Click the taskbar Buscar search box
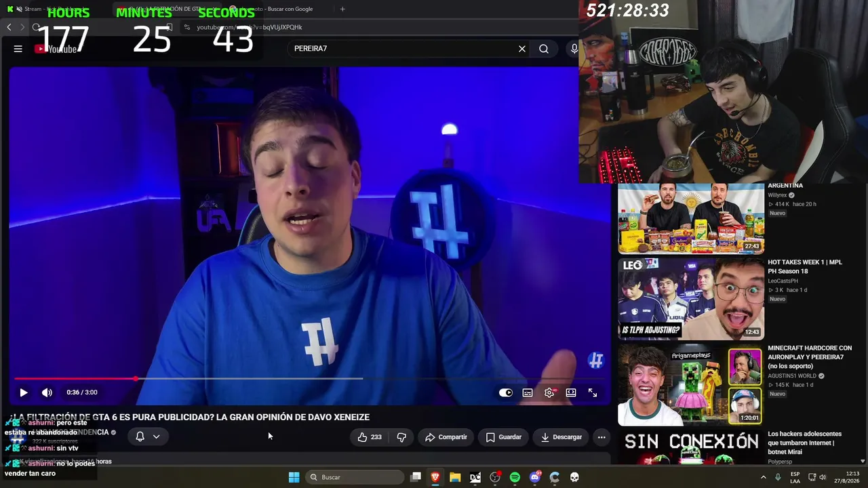868x488 pixels. 355,477
